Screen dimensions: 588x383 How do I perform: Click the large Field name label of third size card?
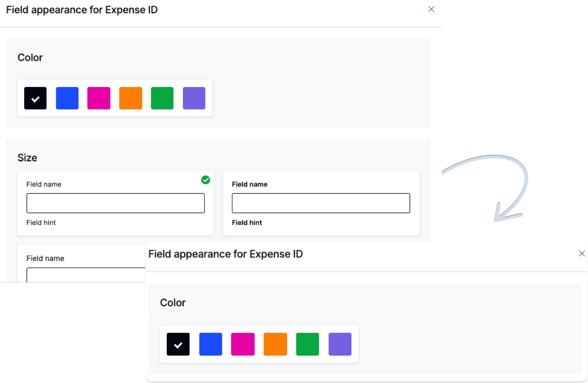(x=45, y=259)
